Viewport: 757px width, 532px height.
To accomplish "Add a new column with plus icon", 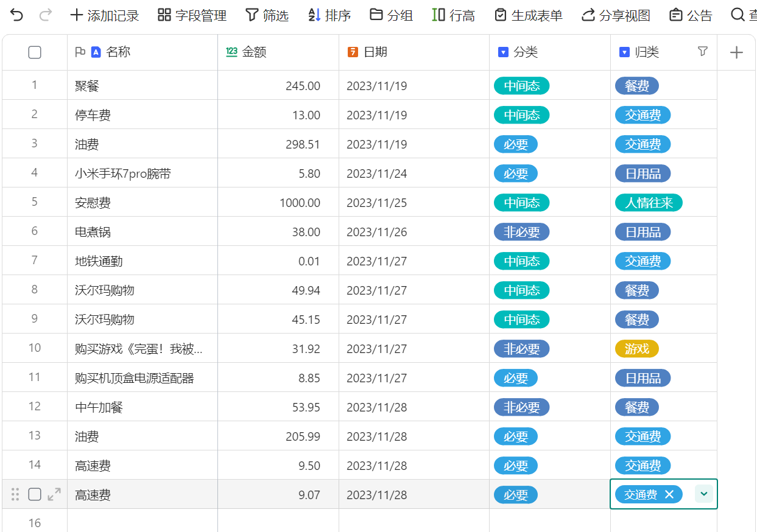I will tap(736, 52).
